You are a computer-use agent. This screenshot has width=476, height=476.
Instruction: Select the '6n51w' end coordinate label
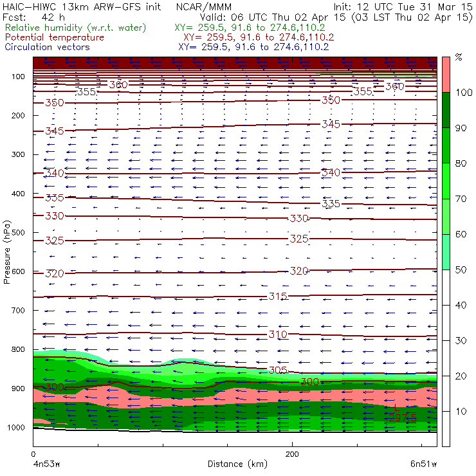tap(423, 464)
